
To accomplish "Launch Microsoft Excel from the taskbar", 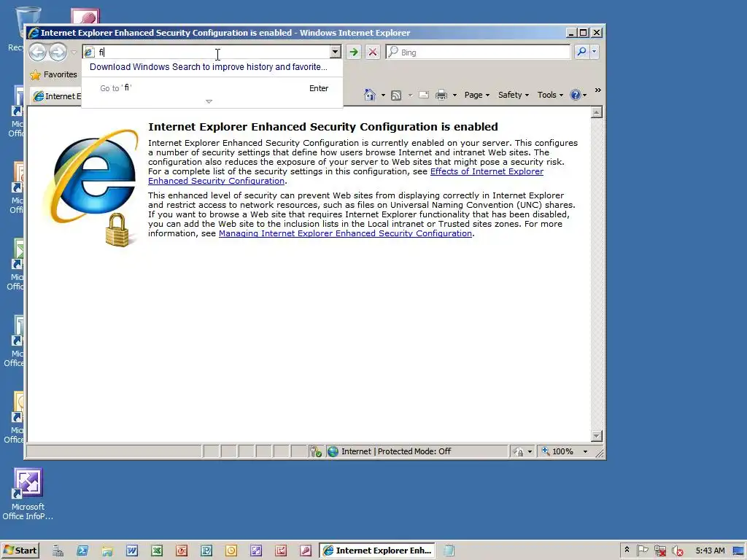I will pyautogui.click(x=157, y=551).
